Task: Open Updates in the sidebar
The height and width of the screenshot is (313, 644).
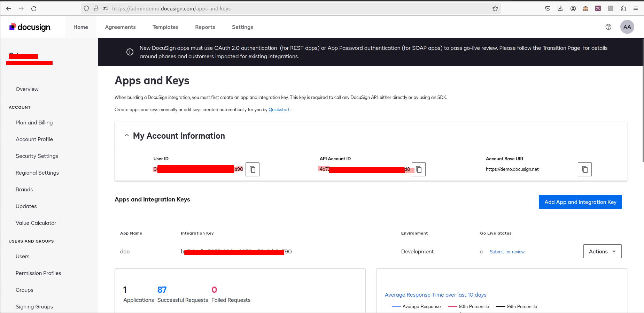Action: pyautogui.click(x=26, y=206)
